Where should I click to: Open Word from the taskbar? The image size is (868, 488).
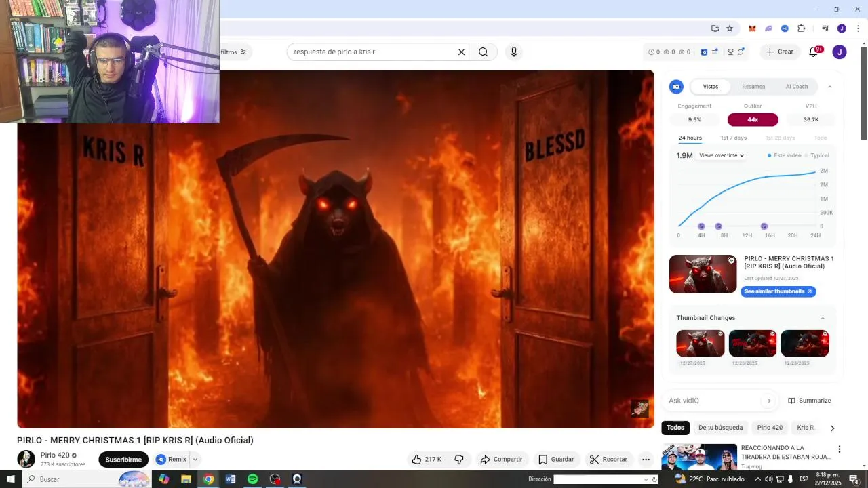tap(231, 479)
